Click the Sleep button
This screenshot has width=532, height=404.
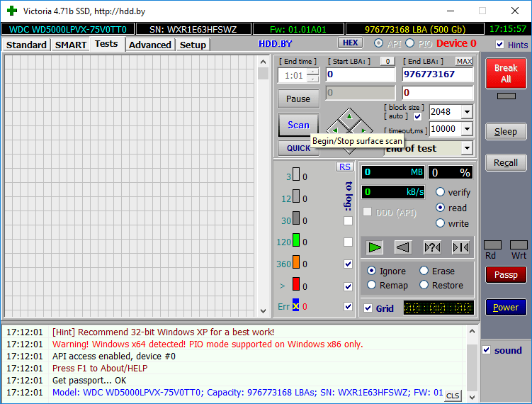(506, 131)
